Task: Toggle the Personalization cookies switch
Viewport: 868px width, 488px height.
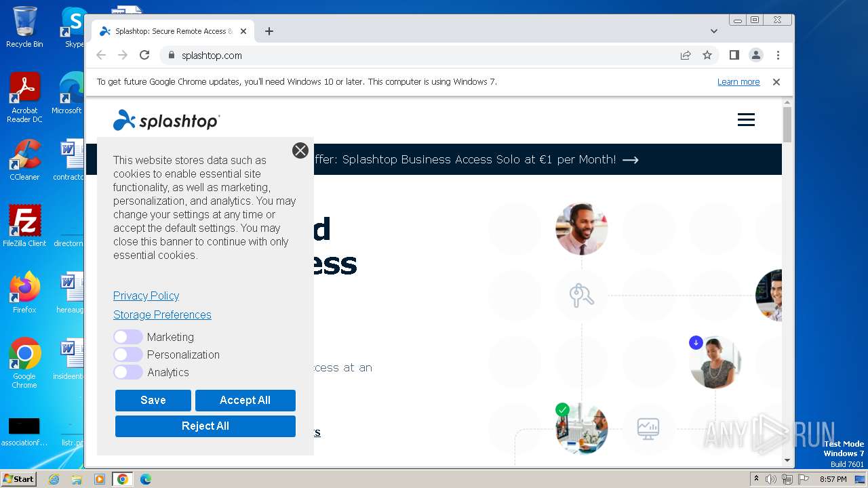Action: pyautogui.click(x=127, y=354)
